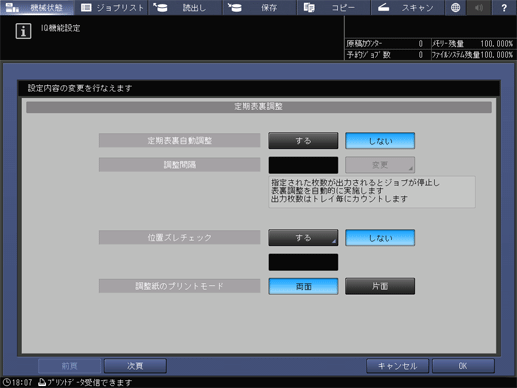Click the 変更 button for 調整間隔
The image size is (517, 388).
point(380,165)
